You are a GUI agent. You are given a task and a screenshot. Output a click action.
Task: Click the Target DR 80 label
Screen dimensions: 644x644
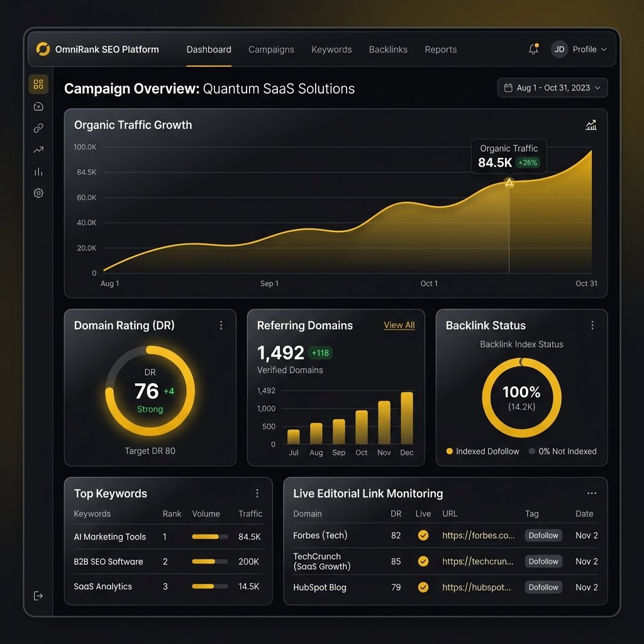pos(150,451)
